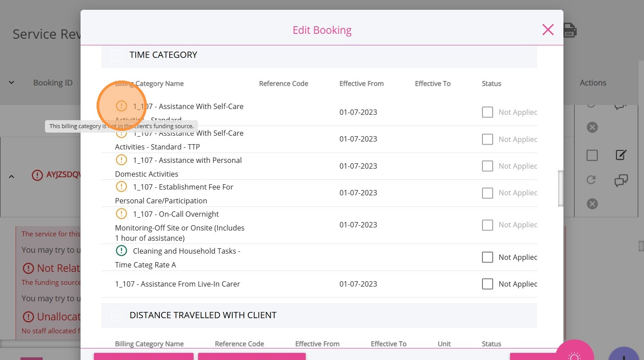
Task: Click warning icon on On-Call Overnight Monitoring row
Action: 121,214
